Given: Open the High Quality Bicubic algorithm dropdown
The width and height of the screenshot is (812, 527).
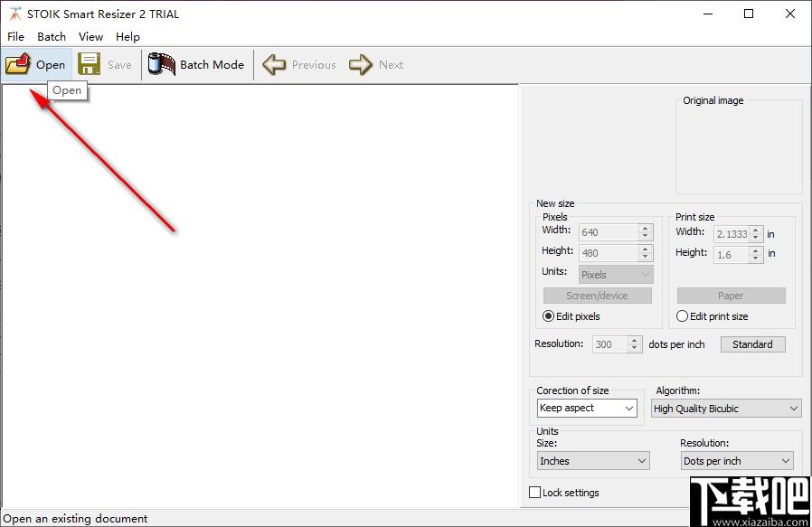Looking at the screenshot, I should coord(726,409).
